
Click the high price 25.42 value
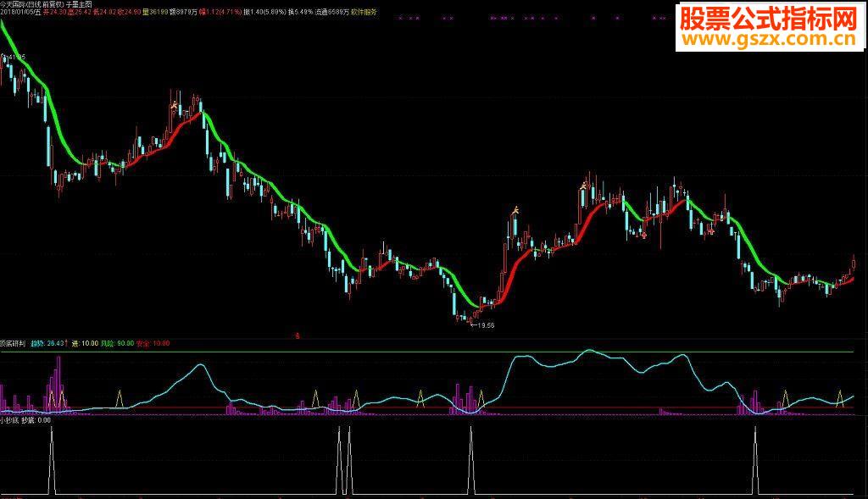pos(80,12)
